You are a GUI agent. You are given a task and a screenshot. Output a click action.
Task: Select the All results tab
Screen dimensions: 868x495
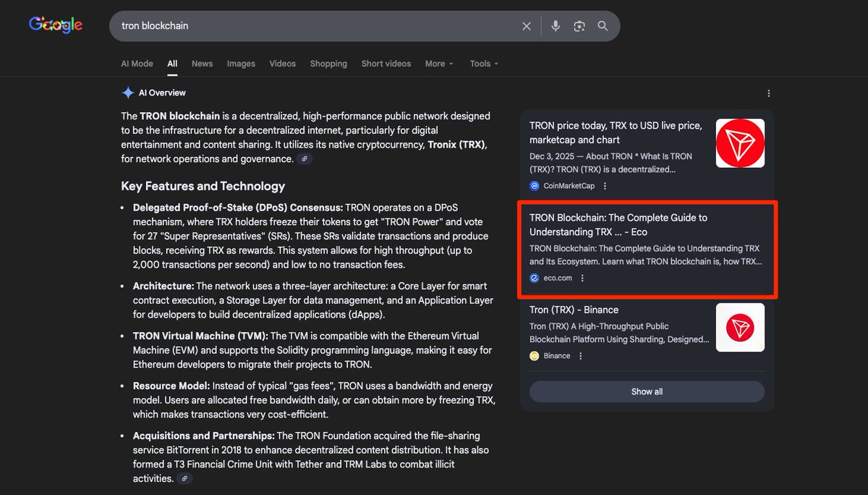(x=172, y=64)
